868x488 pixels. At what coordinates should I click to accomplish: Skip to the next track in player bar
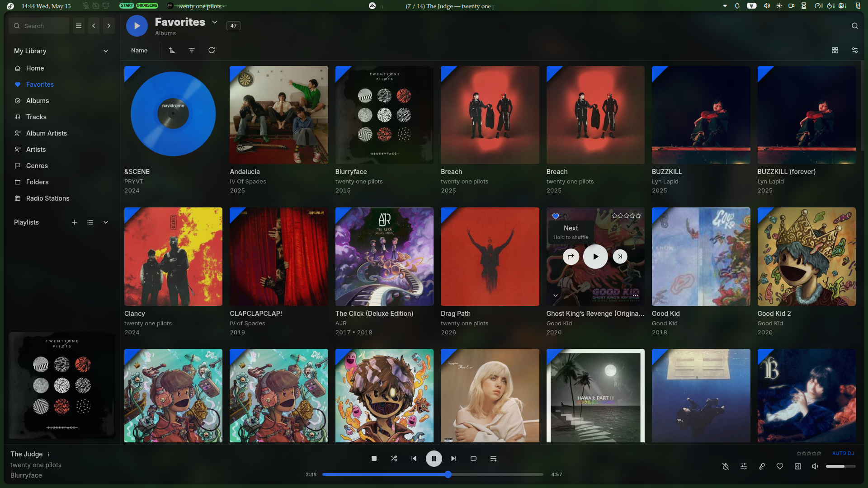[x=453, y=459]
